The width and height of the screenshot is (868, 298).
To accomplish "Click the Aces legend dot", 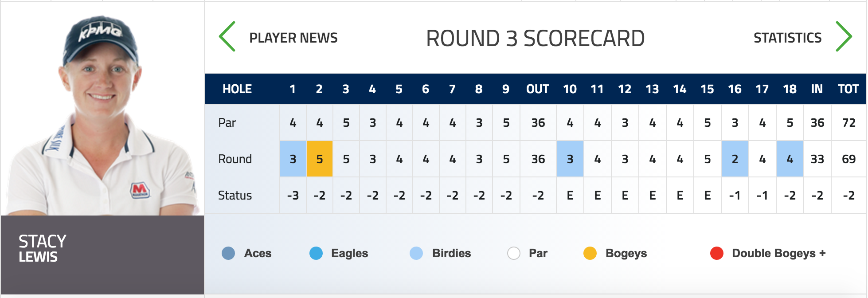I will (228, 253).
